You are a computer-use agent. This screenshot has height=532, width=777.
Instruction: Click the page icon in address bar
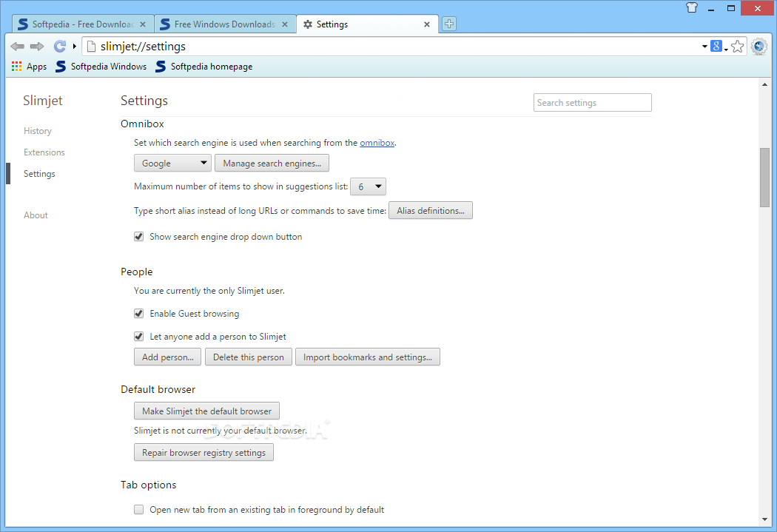tap(91, 47)
